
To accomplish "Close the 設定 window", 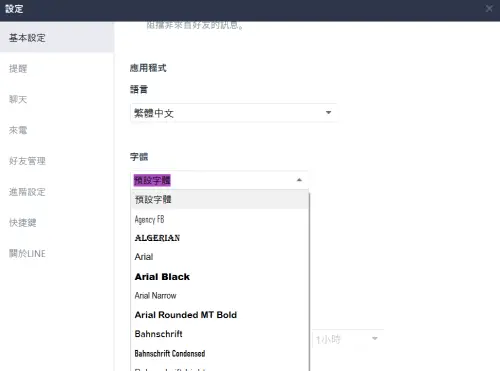I will point(489,9).
